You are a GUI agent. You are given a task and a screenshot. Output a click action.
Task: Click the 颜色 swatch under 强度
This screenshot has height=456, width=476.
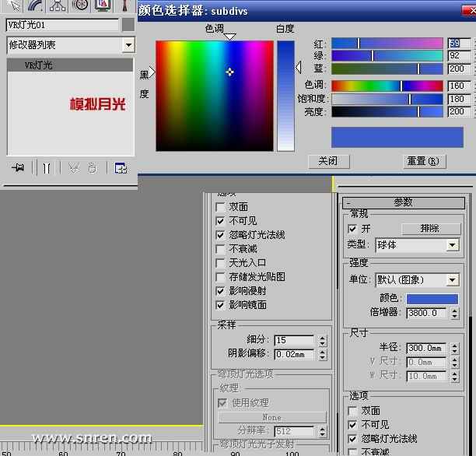[432, 299]
